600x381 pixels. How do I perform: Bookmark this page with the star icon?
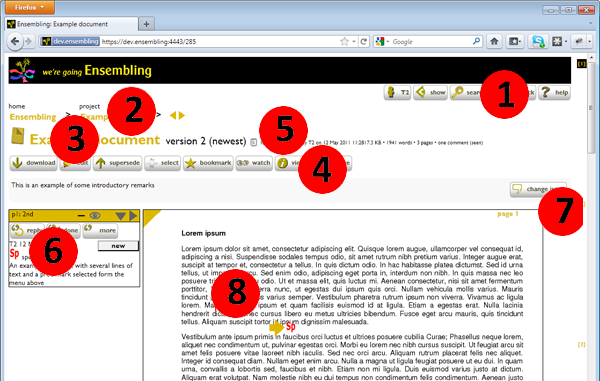344,41
